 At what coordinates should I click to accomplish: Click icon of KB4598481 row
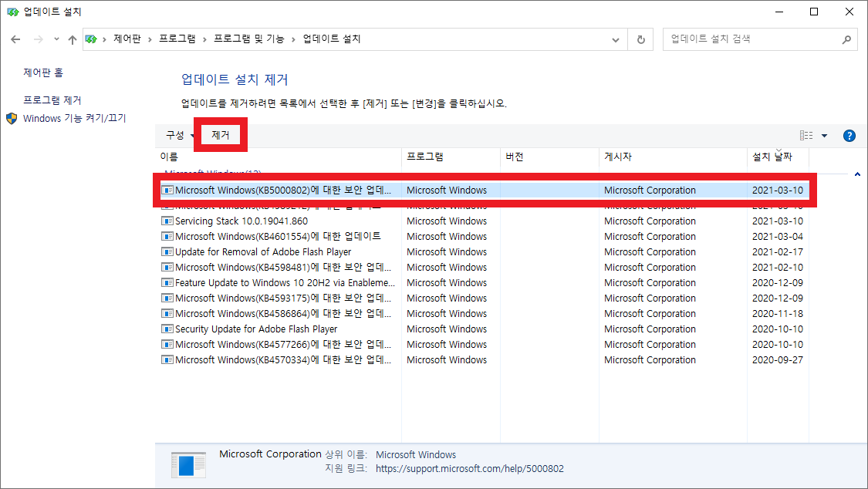(167, 268)
